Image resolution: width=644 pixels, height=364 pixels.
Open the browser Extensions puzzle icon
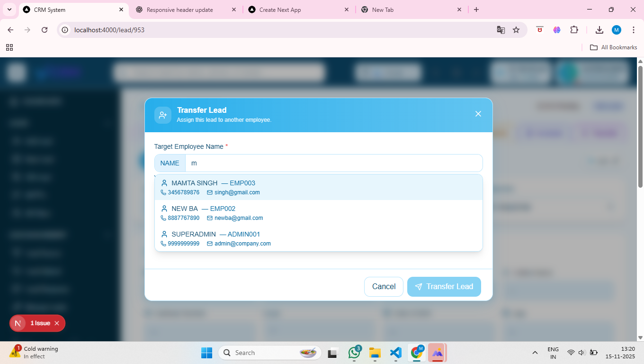(x=574, y=30)
